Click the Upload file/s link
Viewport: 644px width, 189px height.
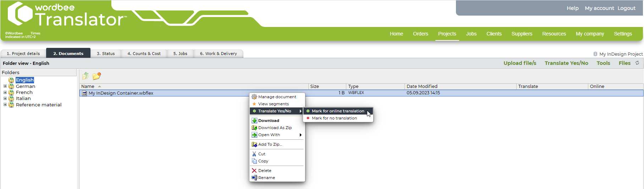(519, 63)
